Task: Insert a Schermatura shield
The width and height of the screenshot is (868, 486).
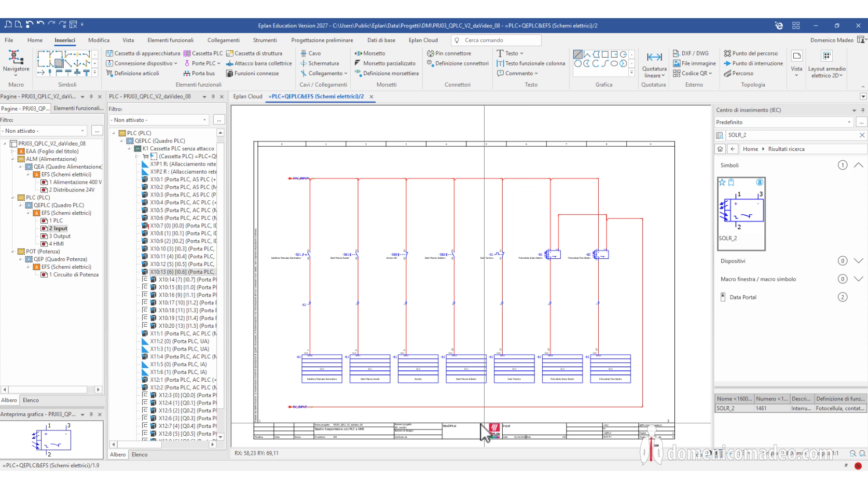Action: [319, 63]
